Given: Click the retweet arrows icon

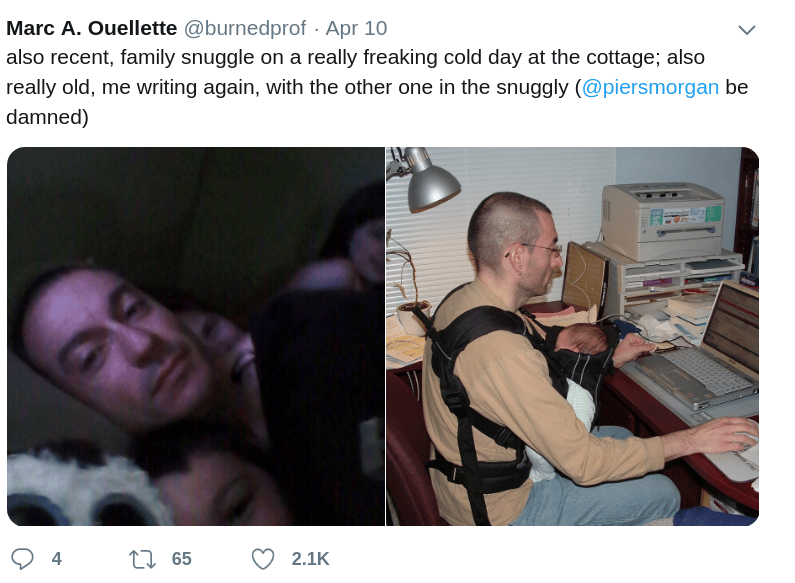Looking at the screenshot, I should [x=142, y=559].
